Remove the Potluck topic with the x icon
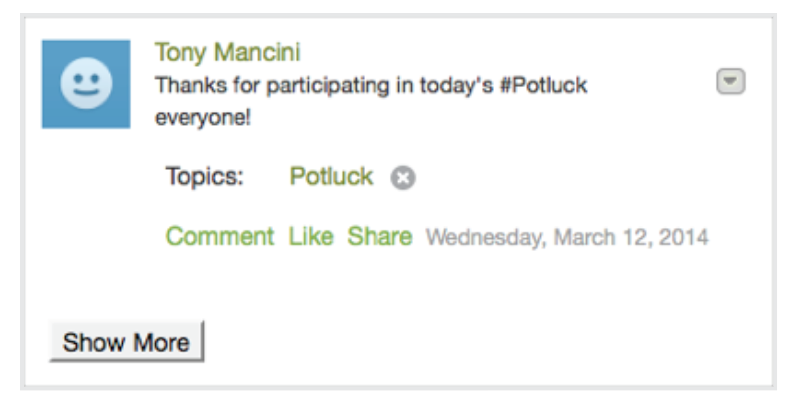Screen dimensions: 792x414 pos(402,179)
